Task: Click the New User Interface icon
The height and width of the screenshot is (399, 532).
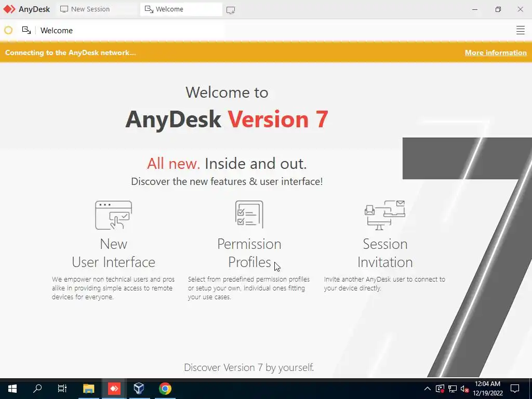Action: [x=113, y=215]
